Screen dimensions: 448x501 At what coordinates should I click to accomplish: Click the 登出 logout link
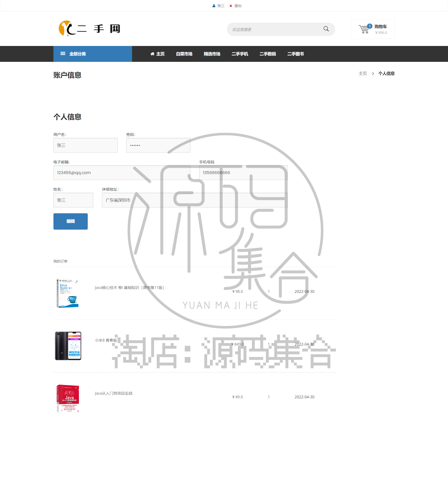point(238,6)
